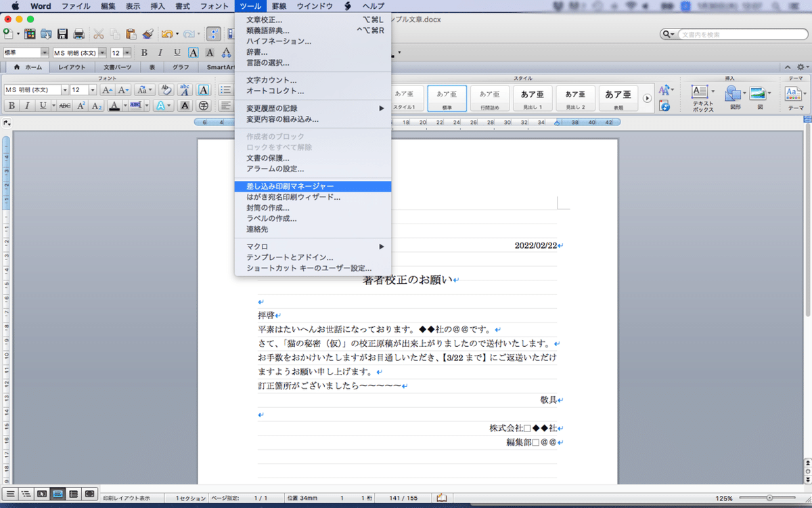This screenshot has width=812, height=508.
Task: Adjust the zoom slider in status bar
Action: tap(770, 498)
